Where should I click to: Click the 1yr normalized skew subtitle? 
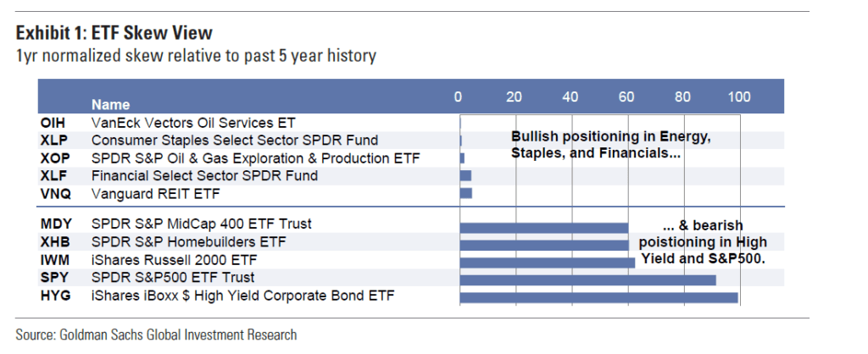196,56
